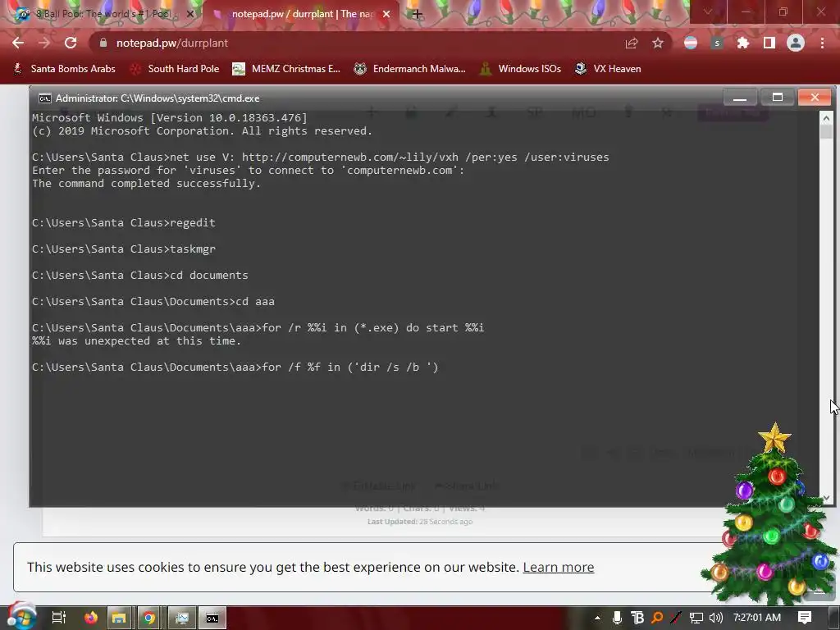This screenshot has width=840, height=630.
Task: Go back using the browser back arrow
Action: pos(18,43)
